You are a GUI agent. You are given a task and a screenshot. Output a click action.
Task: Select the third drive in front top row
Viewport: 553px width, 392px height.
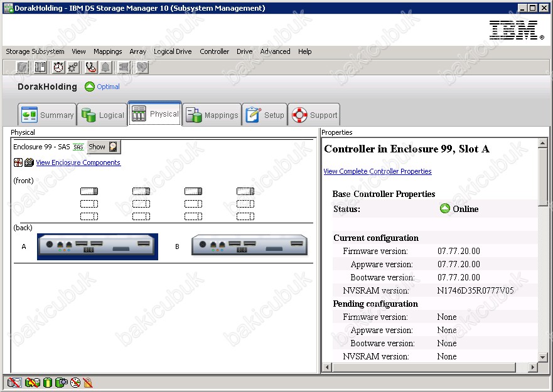[193, 191]
